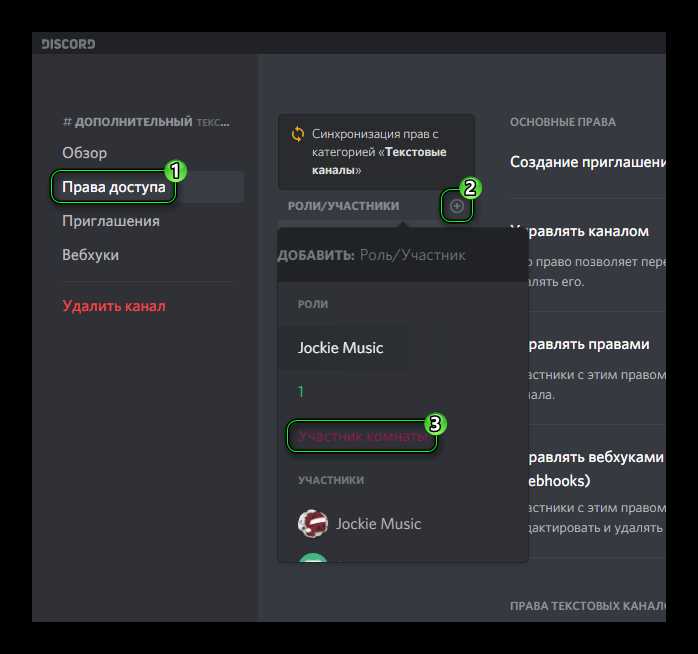Image resolution: width=698 pixels, height=654 pixels.
Task: Click the plus icon beside Роли/Участники
Action: tap(456, 206)
